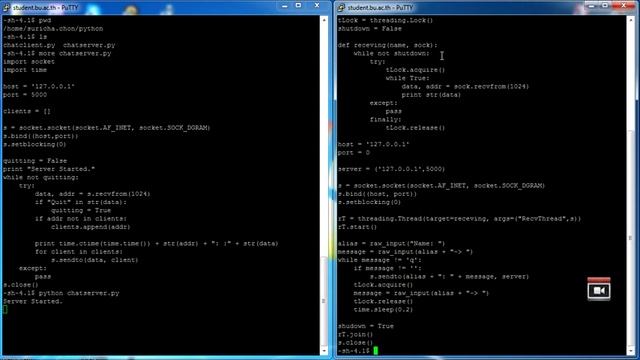Viewport: 640px width, 360px height.
Task: Click the 'server = ('127.0.0.1',5000)' line
Action: [391, 169]
